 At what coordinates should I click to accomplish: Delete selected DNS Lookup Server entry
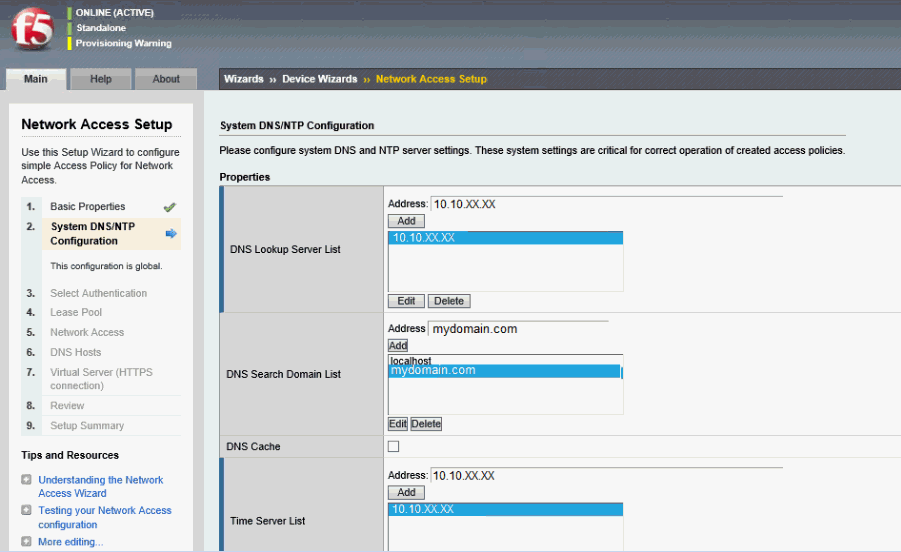[x=449, y=301]
